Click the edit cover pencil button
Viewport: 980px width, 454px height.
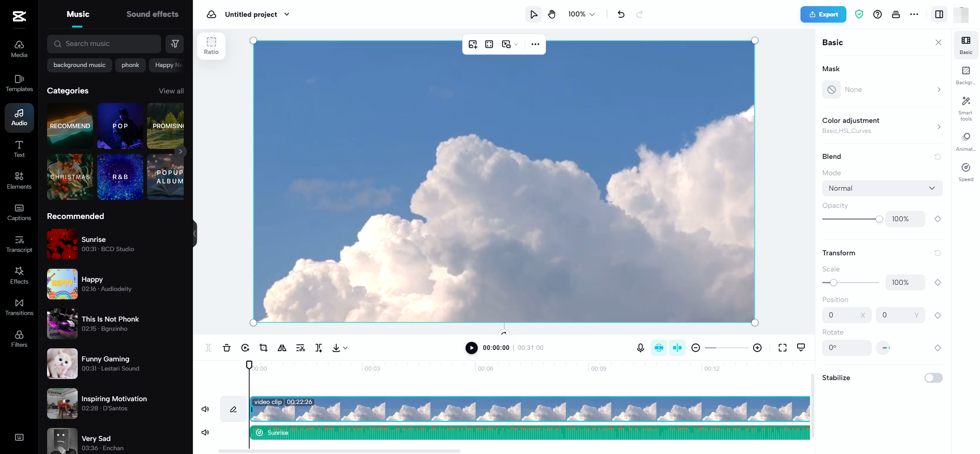(x=233, y=409)
